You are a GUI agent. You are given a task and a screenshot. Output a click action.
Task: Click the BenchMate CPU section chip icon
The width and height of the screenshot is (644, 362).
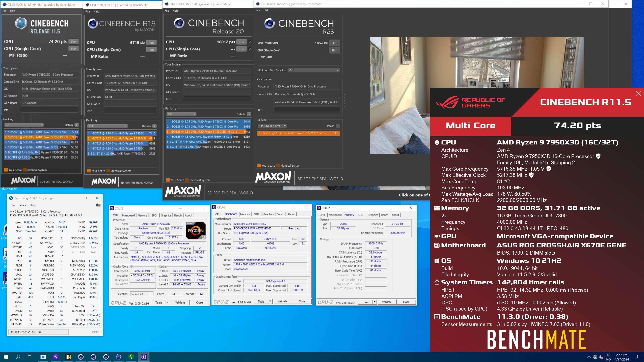click(437, 142)
